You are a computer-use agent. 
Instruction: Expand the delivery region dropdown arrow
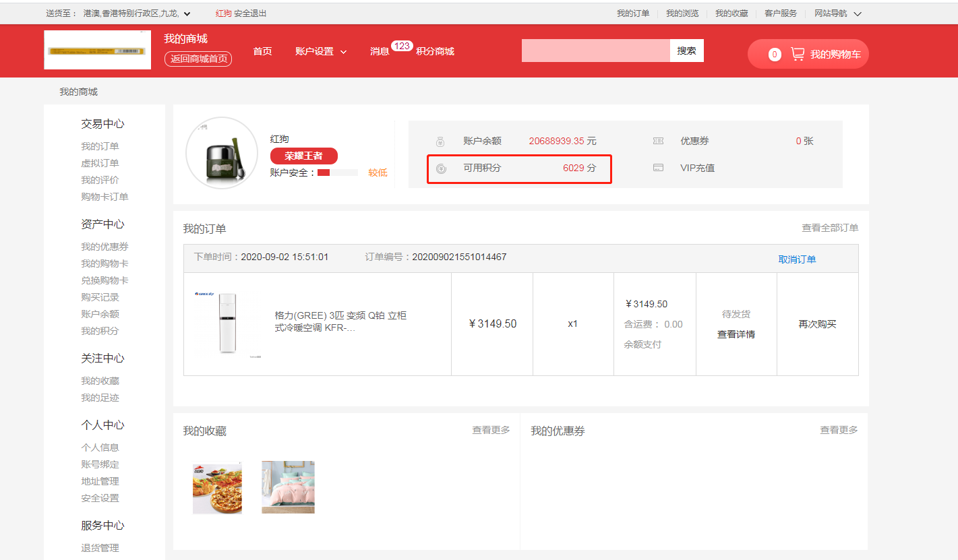(x=187, y=13)
